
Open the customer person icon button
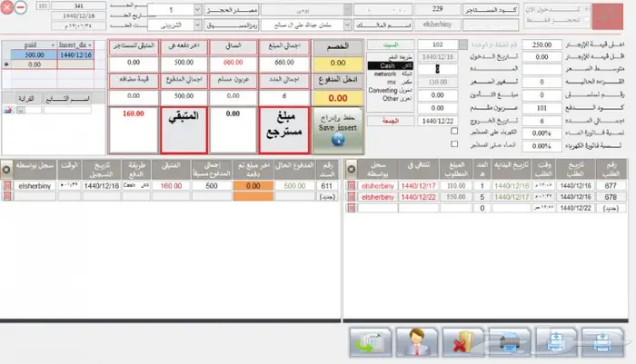tap(417, 342)
